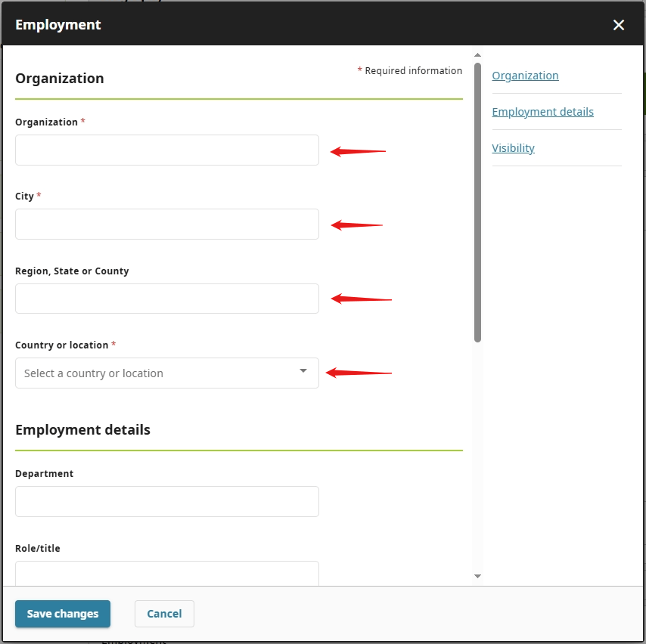Click the scrollbar up arrow
The width and height of the screenshot is (646, 644).
pos(477,54)
